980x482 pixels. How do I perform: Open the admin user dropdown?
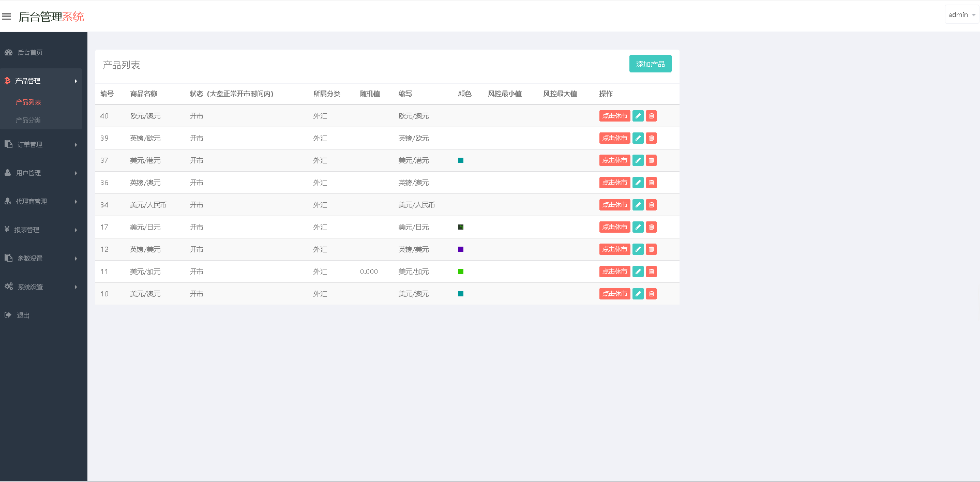961,15
